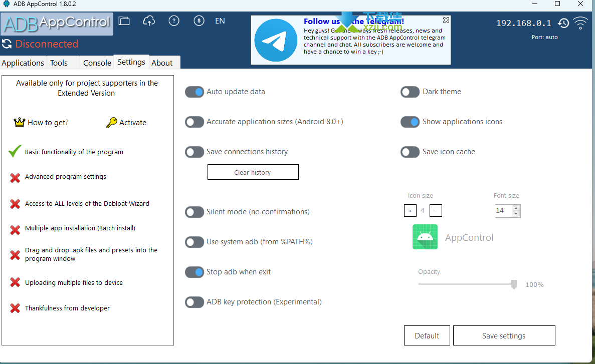The image size is (595, 364).
Task: Open help via the question mark icon
Action: pos(174,21)
